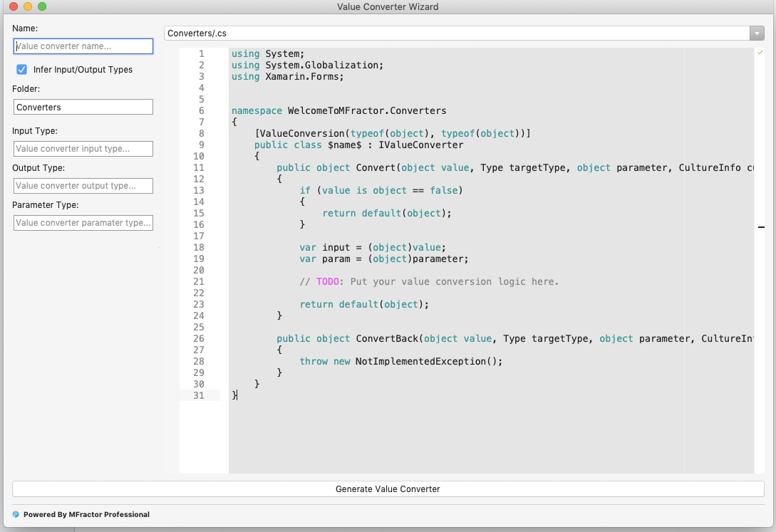This screenshot has width=776, height=532.
Task: Open the Converters/.cs file path dropdown
Action: coord(757,33)
